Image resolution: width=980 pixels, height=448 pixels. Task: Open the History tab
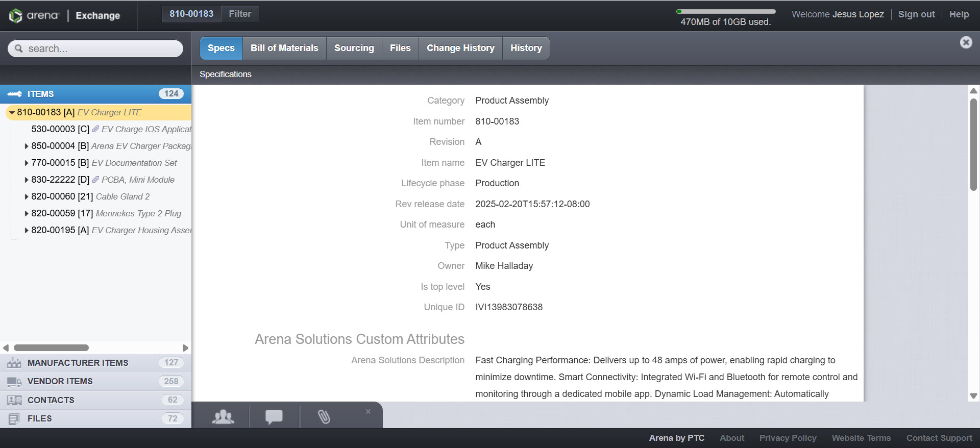click(526, 48)
